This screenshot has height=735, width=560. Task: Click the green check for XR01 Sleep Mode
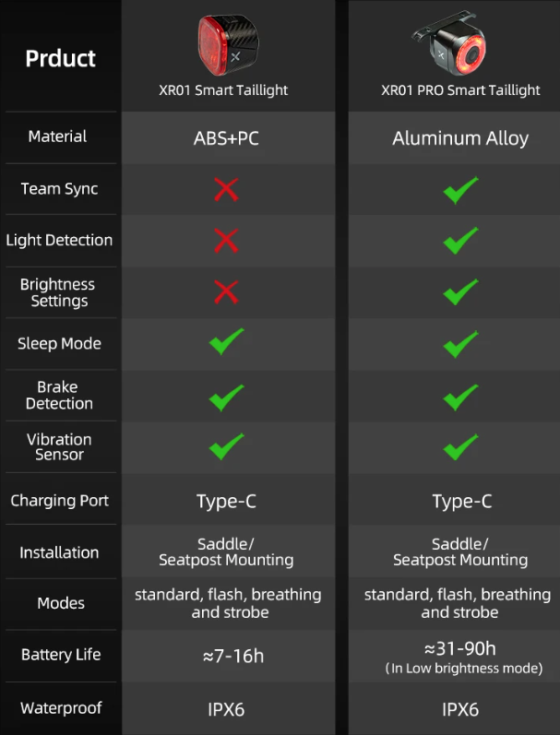point(227,341)
